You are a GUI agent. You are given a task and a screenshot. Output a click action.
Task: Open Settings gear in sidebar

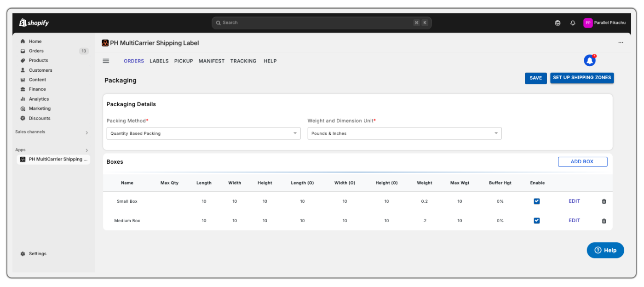tap(23, 254)
